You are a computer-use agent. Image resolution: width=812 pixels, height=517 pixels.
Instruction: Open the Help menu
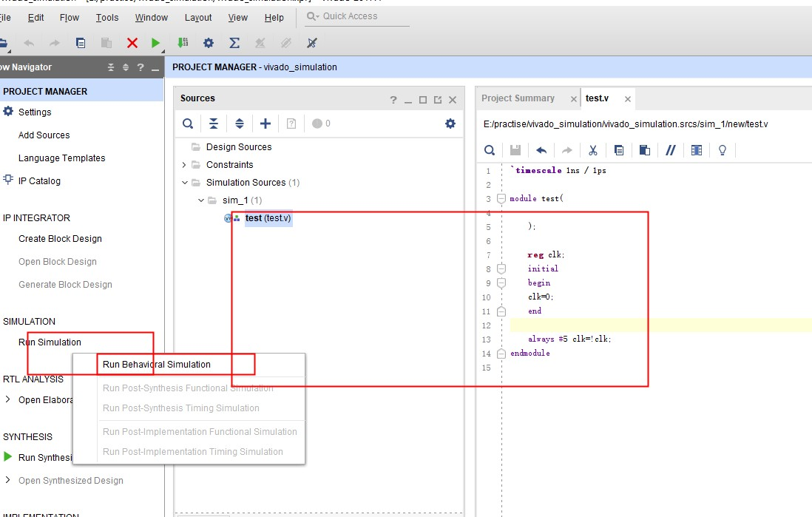274,18
